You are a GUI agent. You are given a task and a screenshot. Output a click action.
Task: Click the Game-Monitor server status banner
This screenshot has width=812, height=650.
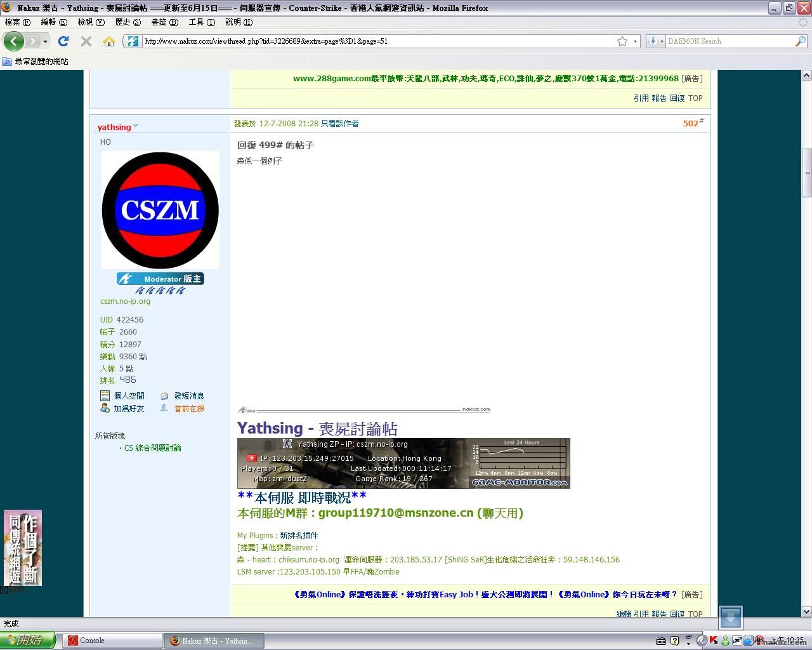pos(403,463)
